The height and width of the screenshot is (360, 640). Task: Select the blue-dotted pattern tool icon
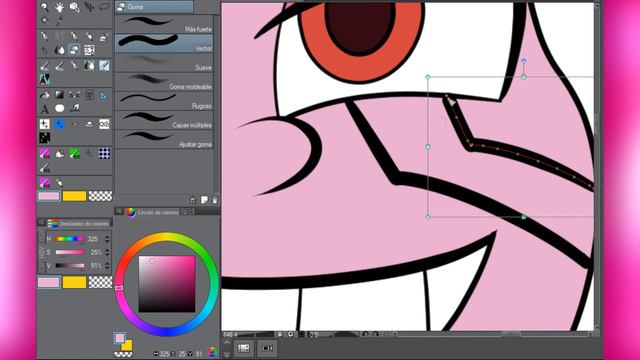tap(104, 153)
